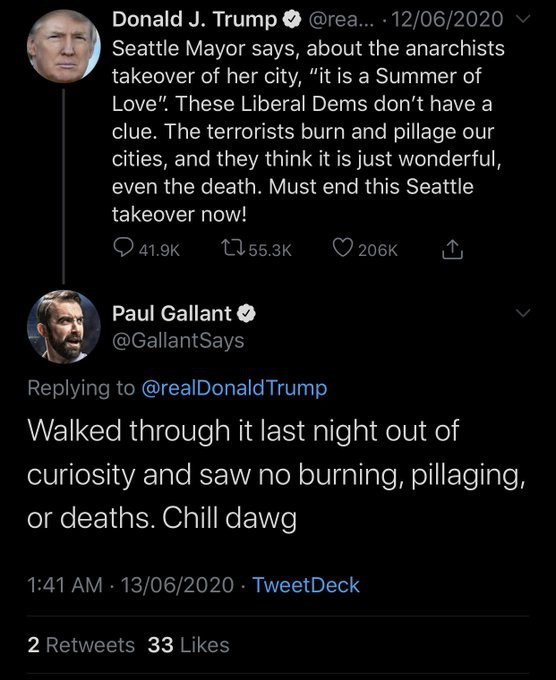This screenshot has height=680, width=556.
Task: Like the tweet via the heart icon
Action: coord(343,248)
